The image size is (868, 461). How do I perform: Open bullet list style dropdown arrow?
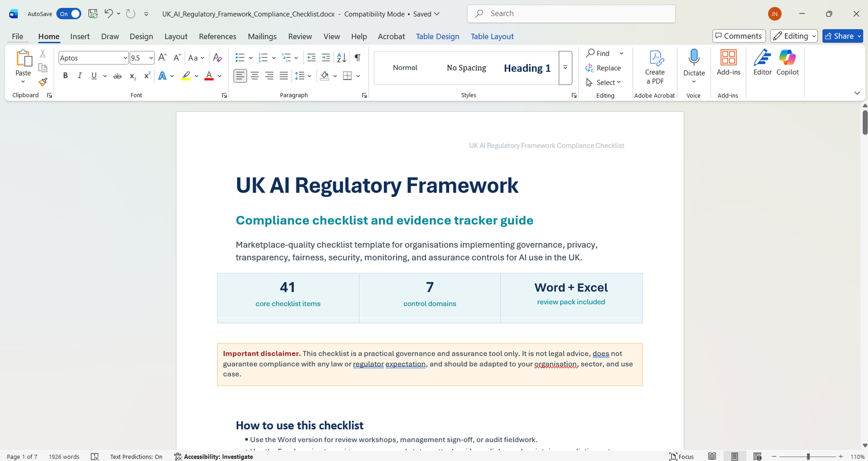pyautogui.click(x=251, y=58)
